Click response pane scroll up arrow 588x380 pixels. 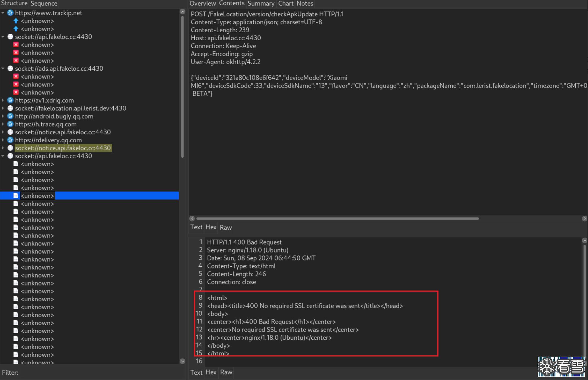click(584, 241)
